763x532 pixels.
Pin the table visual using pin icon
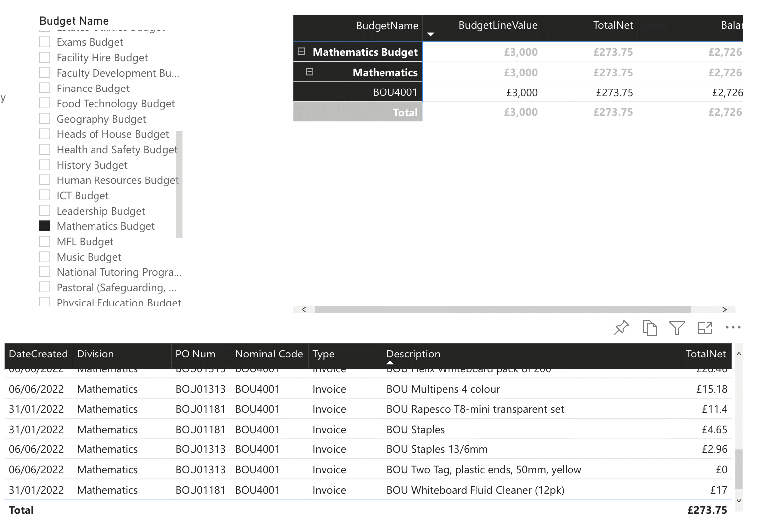(x=621, y=328)
